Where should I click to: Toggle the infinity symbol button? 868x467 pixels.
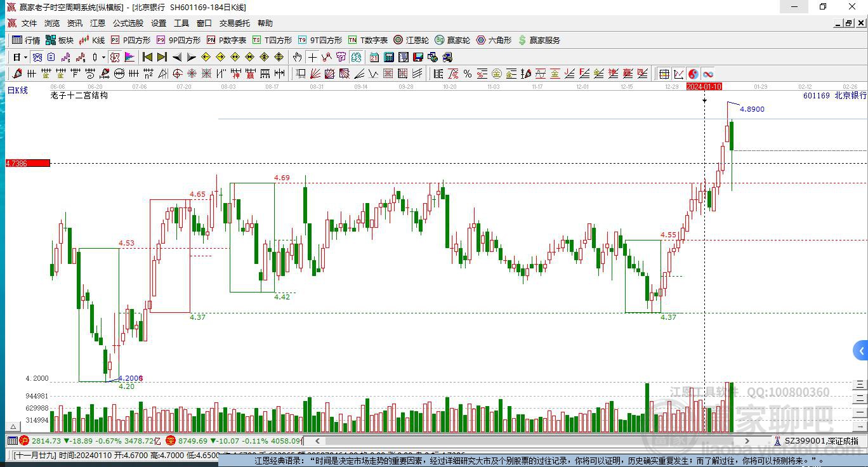(x=707, y=74)
